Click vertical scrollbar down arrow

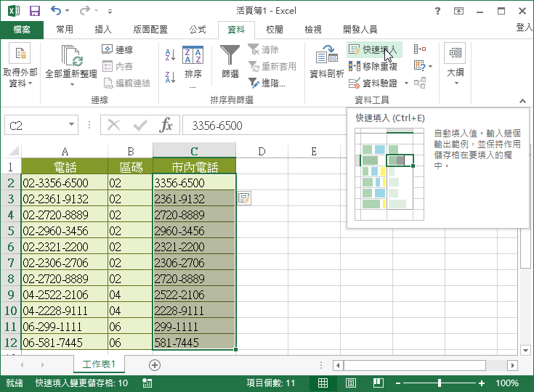(525, 350)
